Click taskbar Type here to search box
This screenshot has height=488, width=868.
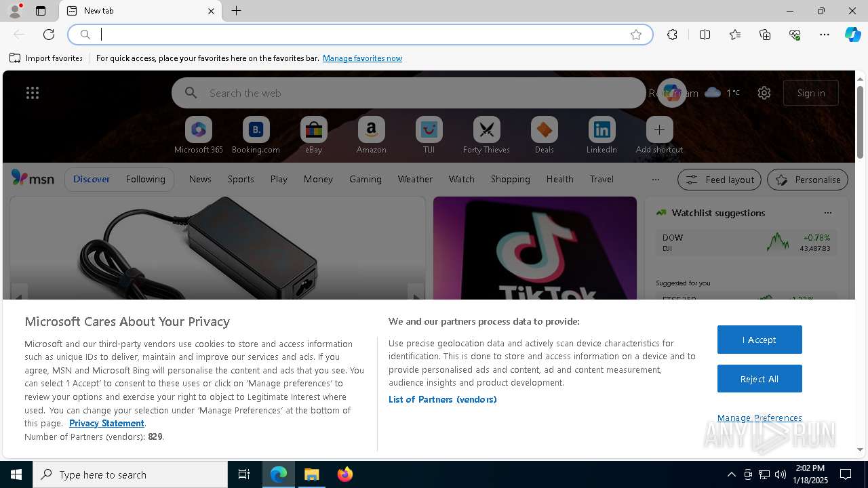pos(130,474)
